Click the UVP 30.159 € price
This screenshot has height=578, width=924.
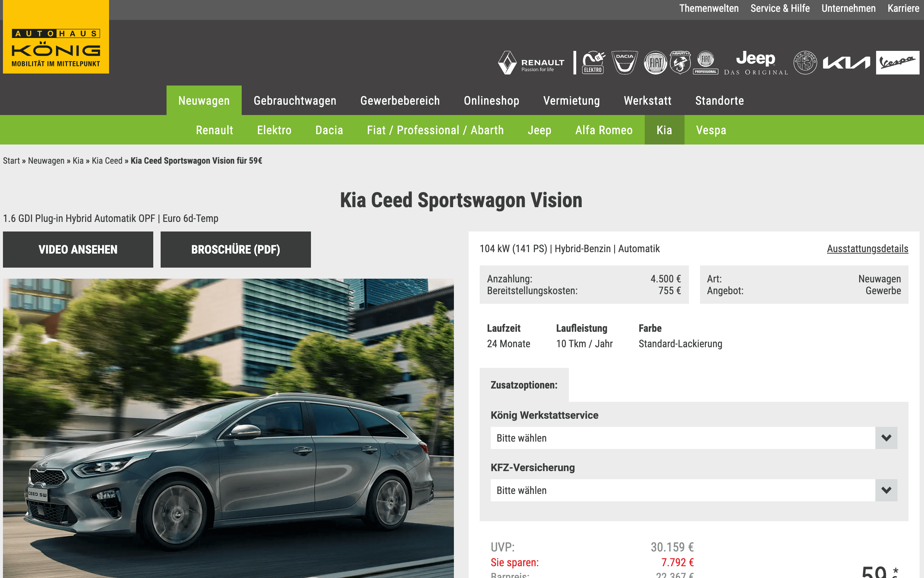pyautogui.click(x=672, y=547)
